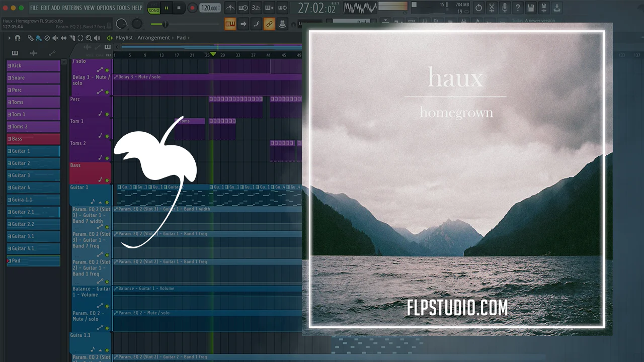Toggle loop recording icon
Viewport: 644px width, 362px height.
(x=282, y=8)
